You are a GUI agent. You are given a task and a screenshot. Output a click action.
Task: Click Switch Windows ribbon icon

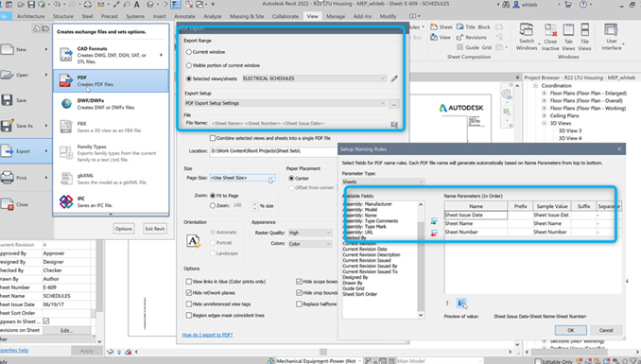pos(526,30)
